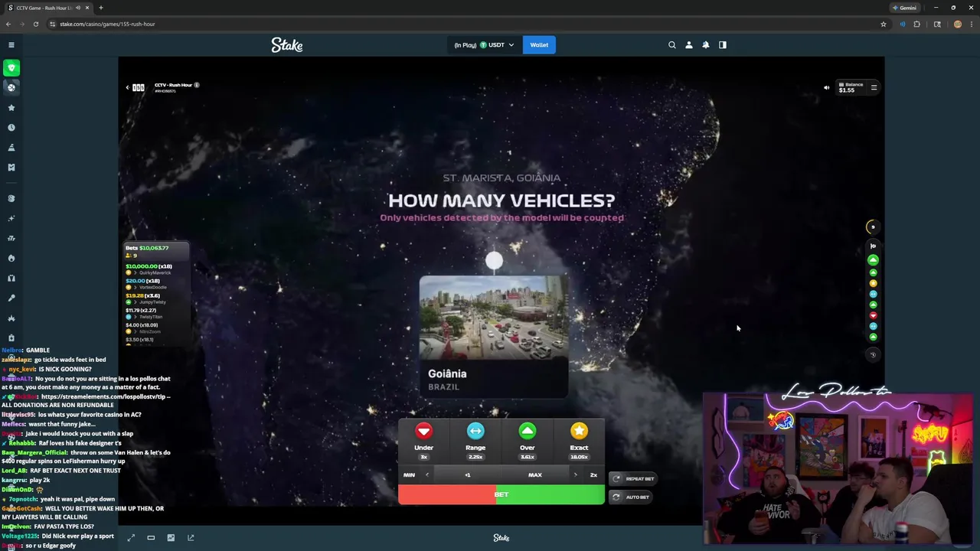Bookmark this page with star

coord(884,24)
